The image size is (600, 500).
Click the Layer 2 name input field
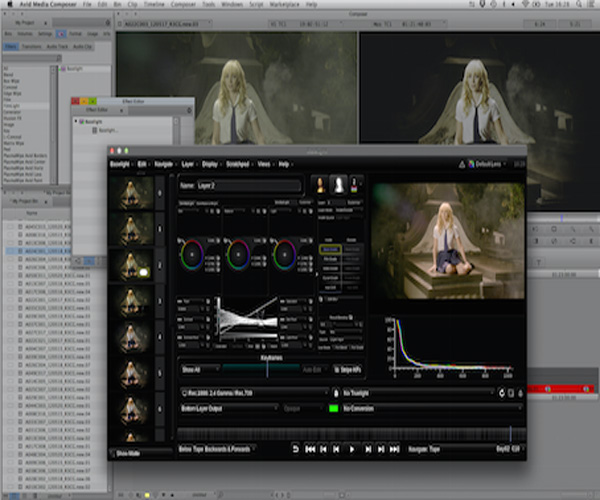249,186
